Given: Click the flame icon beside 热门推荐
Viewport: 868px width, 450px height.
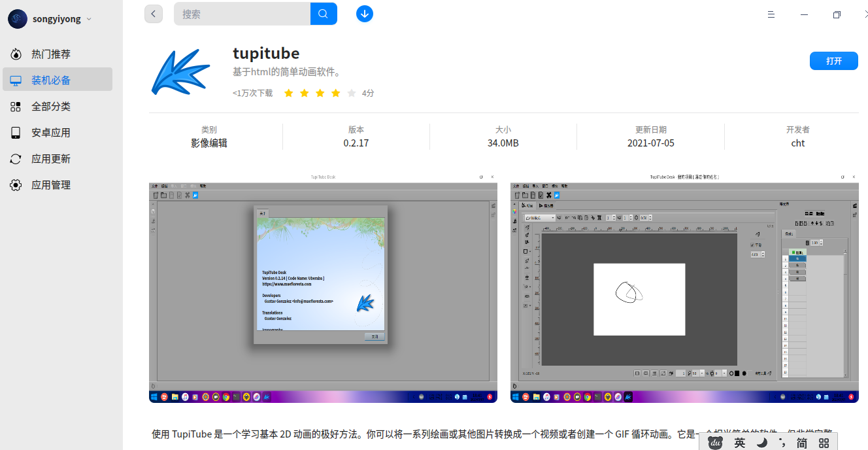Looking at the screenshot, I should coord(16,54).
